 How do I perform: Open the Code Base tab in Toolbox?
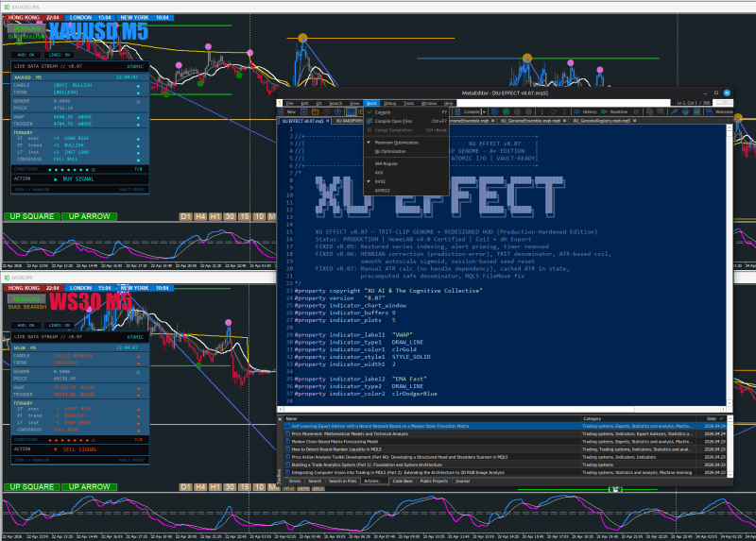pyautogui.click(x=403, y=482)
